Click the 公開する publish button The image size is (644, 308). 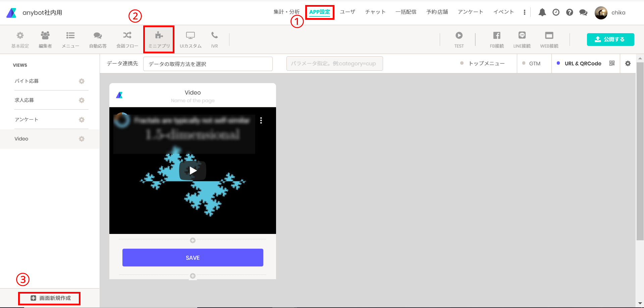pyautogui.click(x=610, y=39)
